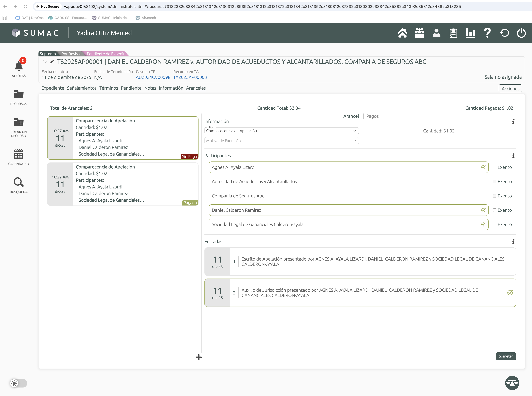The image size is (532, 396).
Task: Click the Búsqueda magnifier icon
Action: 18,182
